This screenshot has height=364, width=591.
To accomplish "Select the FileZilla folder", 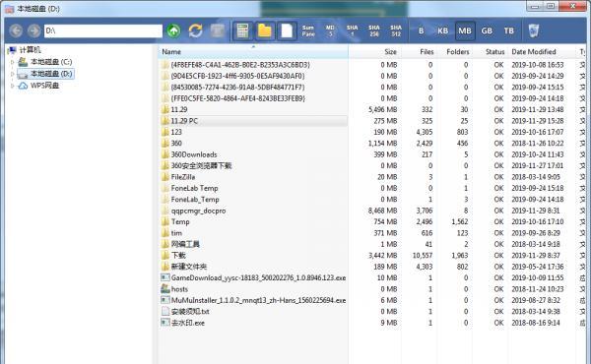I will click(183, 177).
